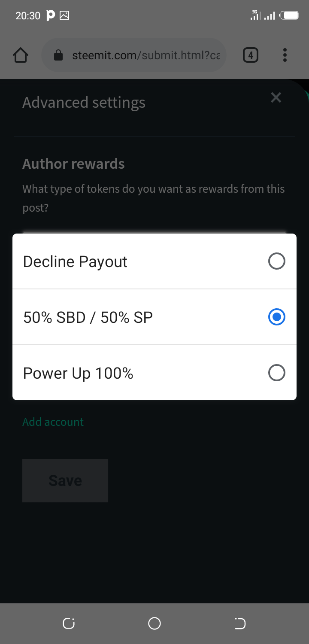Choose the Power Up 100% option text
The width and height of the screenshot is (309, 644).
click(x=78, y=374)
